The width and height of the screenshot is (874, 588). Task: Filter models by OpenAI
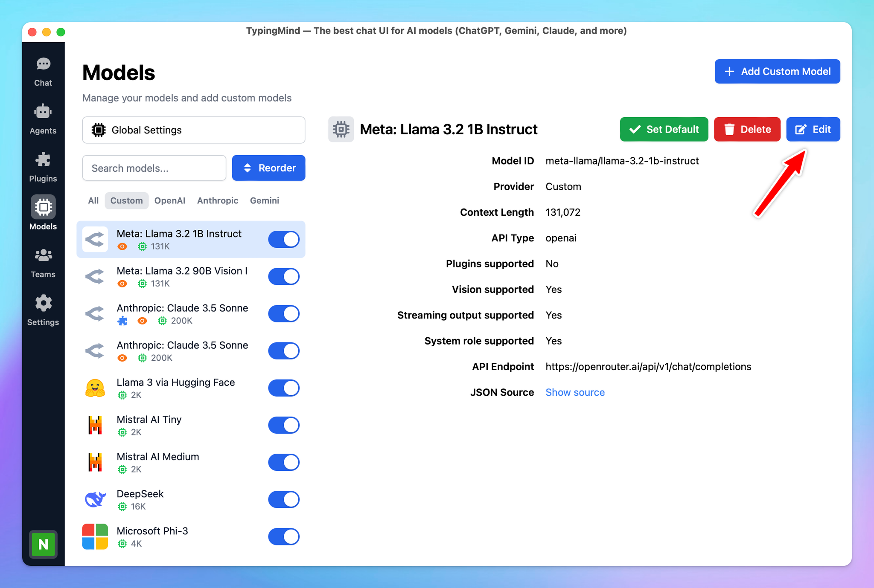(170, 200)
